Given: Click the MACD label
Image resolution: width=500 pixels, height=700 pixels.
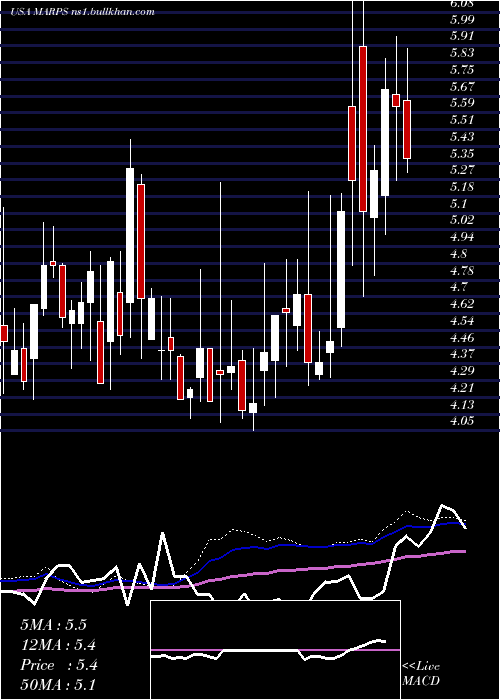Looking at the screenshot, I should coord(421,681).
